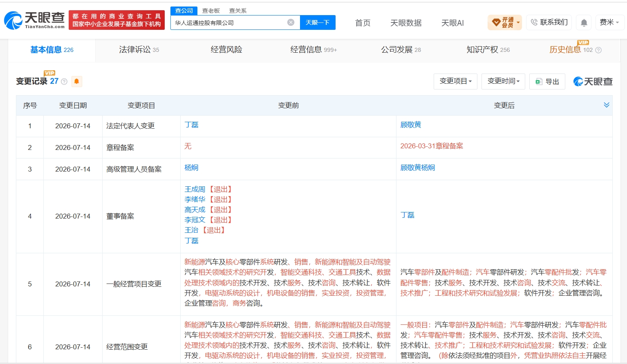Viewport: 627px width, 364px height.
Task: Click the orange alert bell beside 变更记录
Action: pyautogui.click(x=76, y=81)
